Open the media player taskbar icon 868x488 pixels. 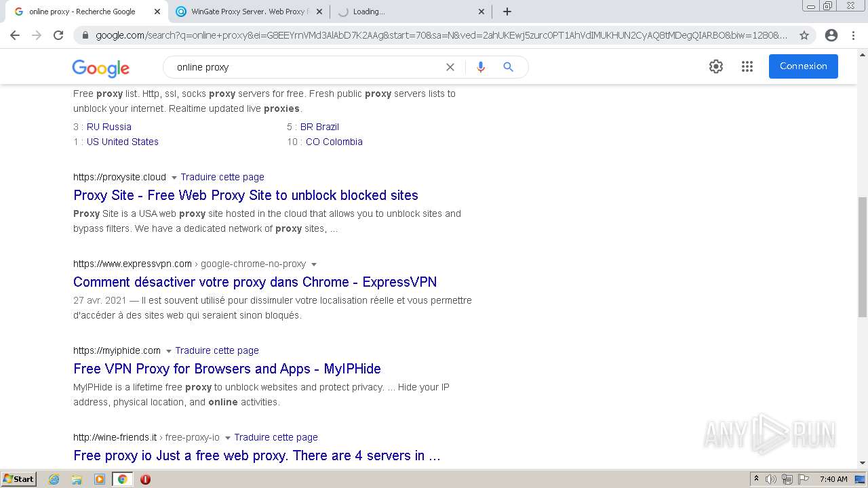pos(100,479)
